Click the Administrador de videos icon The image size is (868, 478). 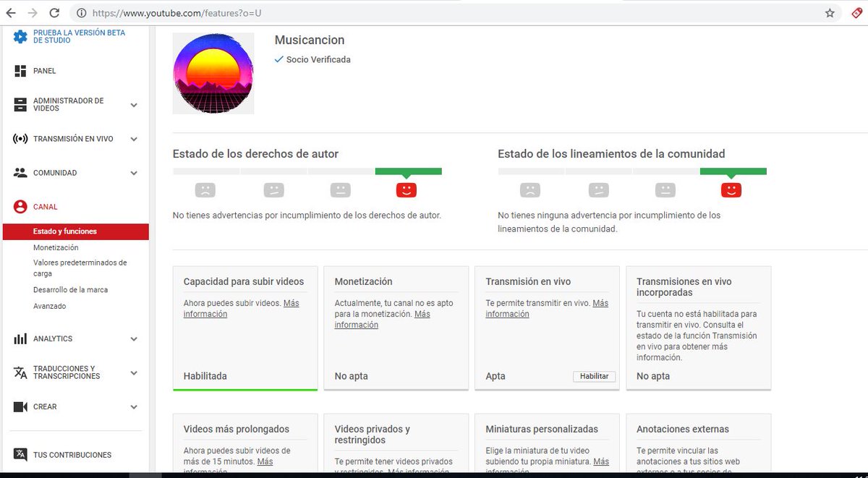coord(20,105)
